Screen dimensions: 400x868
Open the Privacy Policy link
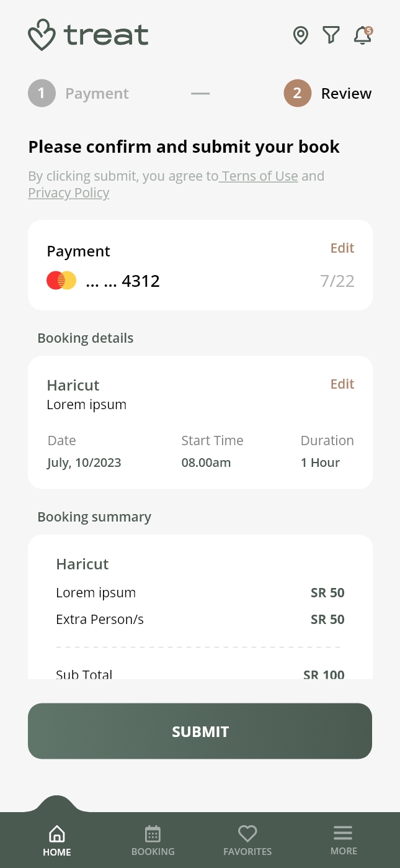pos(69,193)
